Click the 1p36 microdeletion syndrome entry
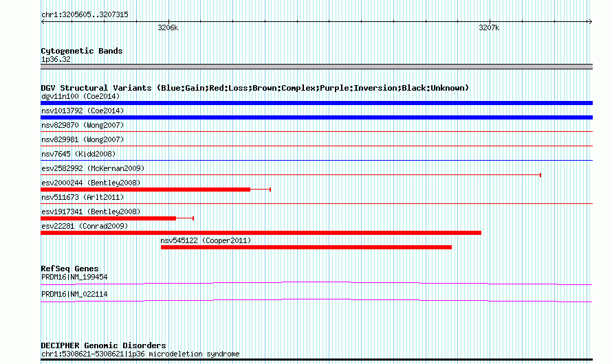The height and width of the screenshot is (364, 612). tap(140, 354)
